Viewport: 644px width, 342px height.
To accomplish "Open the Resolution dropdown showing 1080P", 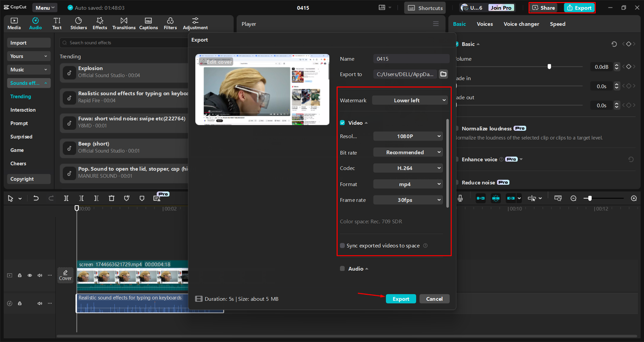I will click(408, 136).
